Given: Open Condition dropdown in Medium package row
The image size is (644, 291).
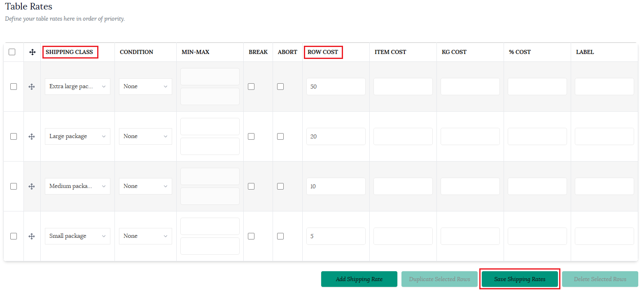Looking at the screenshot, I should [x=145, y=186].
